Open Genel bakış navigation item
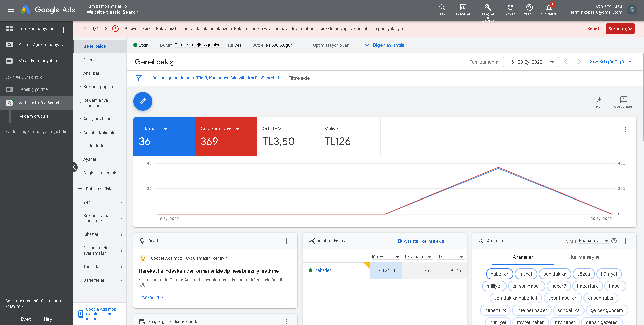The width and height of the screenshot is (644, 325). tap(100, 46)
